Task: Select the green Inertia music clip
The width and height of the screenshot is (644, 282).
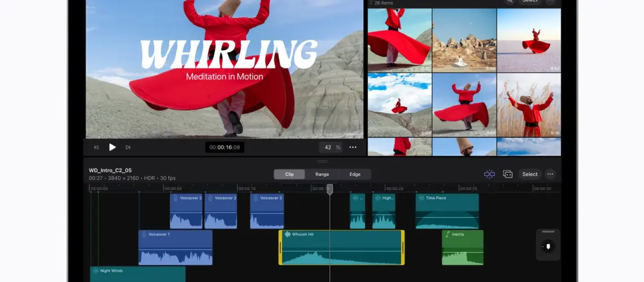Action: point(462,248)
